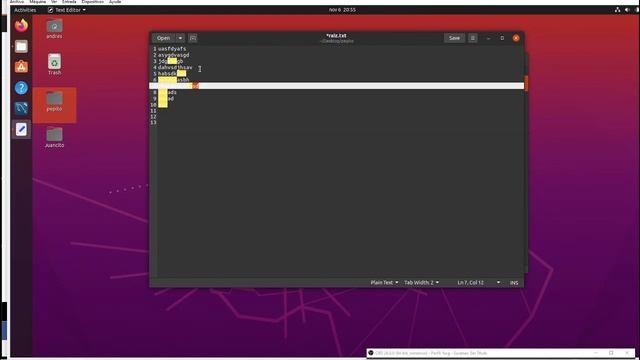Viewport: 640px width, 360px height.
Task: Click the volume icon in top bar
Action: point(627,10)
